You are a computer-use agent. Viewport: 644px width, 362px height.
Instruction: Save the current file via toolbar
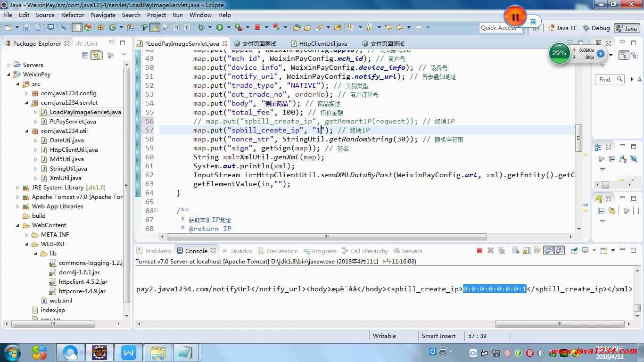(26, 28)
